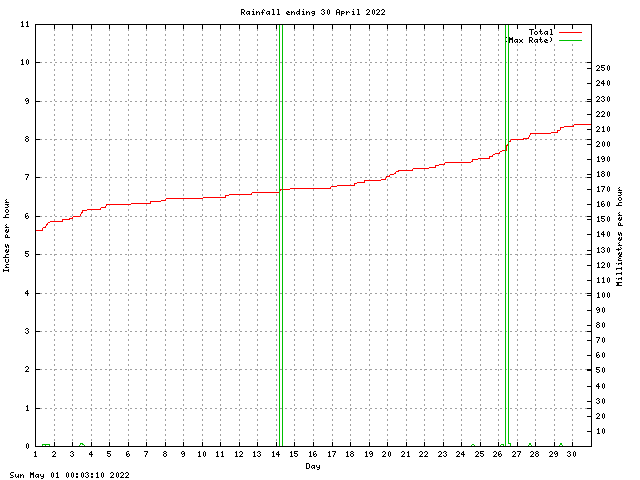Click the right axis value '110'
Viewport: 640px width, 480px height.
pos(603,280)
